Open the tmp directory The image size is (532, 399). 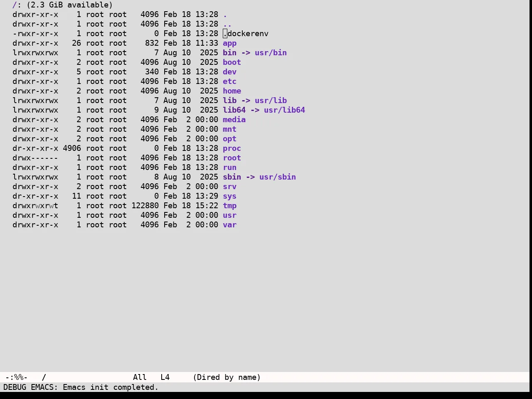[229, 206]
